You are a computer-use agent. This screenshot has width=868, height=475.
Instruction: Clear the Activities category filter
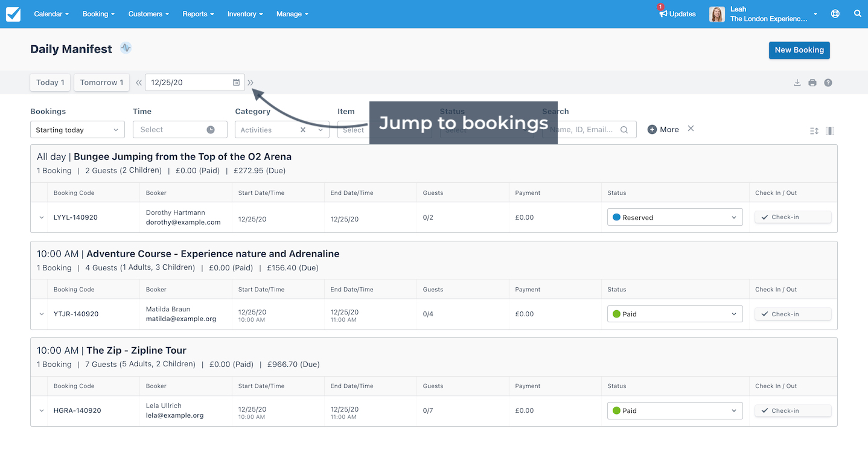[x=303, y=130]
